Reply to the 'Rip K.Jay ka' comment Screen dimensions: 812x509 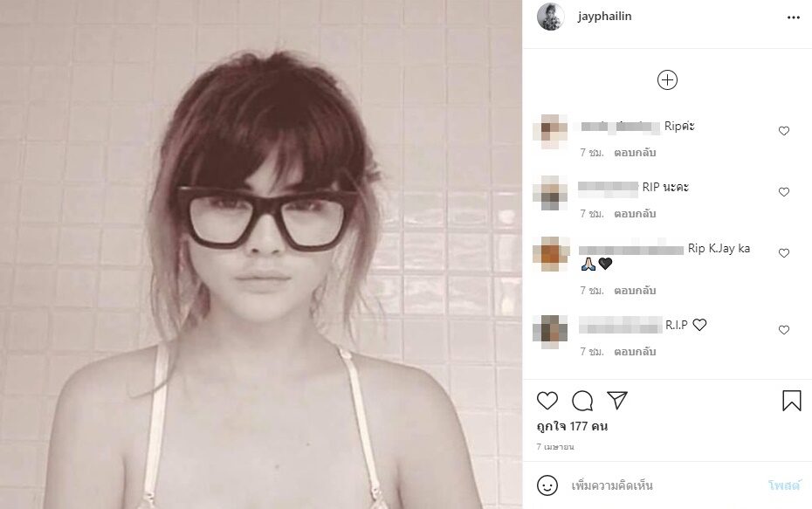[635, 291]
